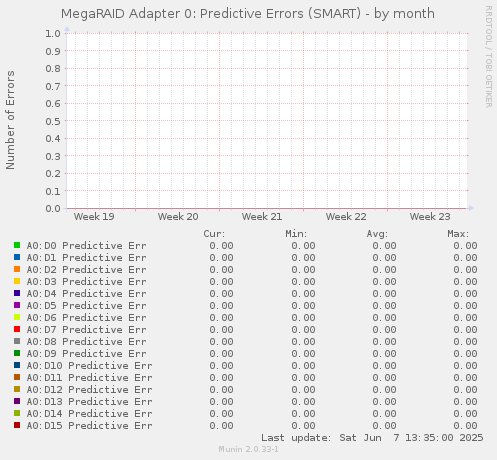Click the 0.5 y-axis tick label
This screenshot has height=460, width=497.
[53, 121]
